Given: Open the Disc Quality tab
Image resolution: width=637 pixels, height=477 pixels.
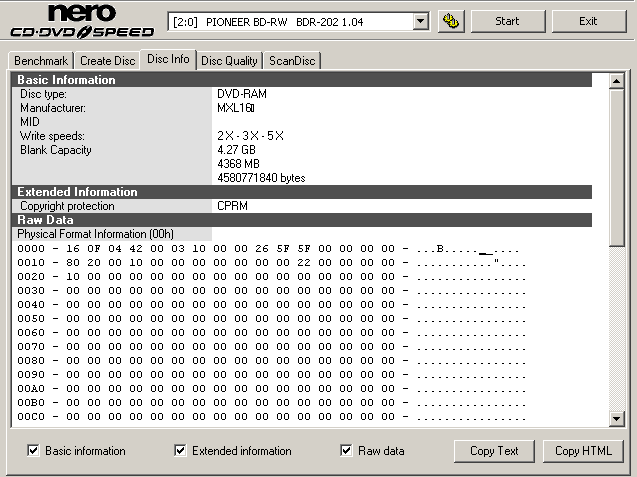Looking at the screenshot, I should click(x=229, y=61).
